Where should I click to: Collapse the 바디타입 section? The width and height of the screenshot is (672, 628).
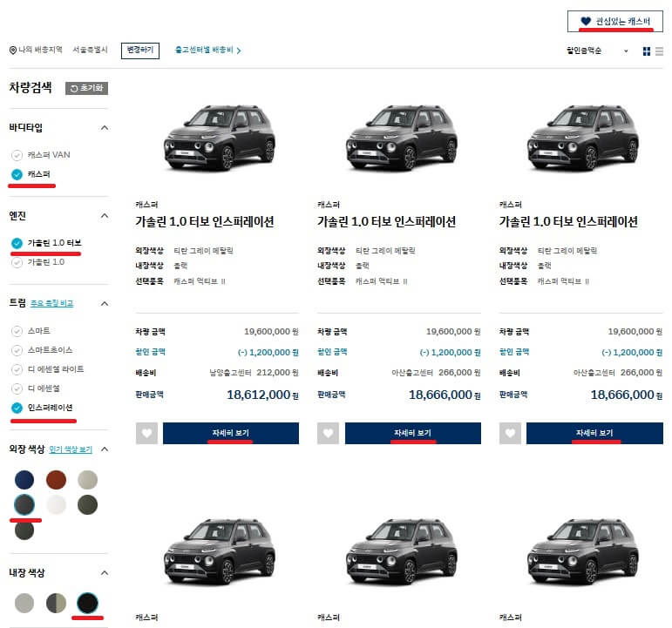pyautogui.click(x=104, y=128)
